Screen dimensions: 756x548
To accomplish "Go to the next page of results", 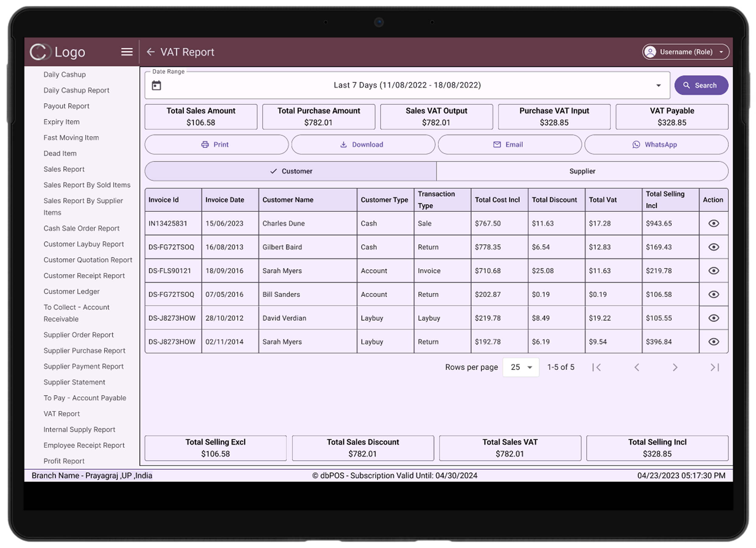I will point(675,367).
